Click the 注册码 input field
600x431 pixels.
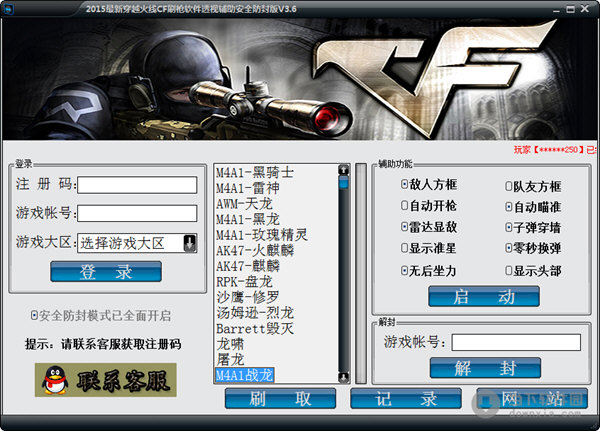pos(137,185)
